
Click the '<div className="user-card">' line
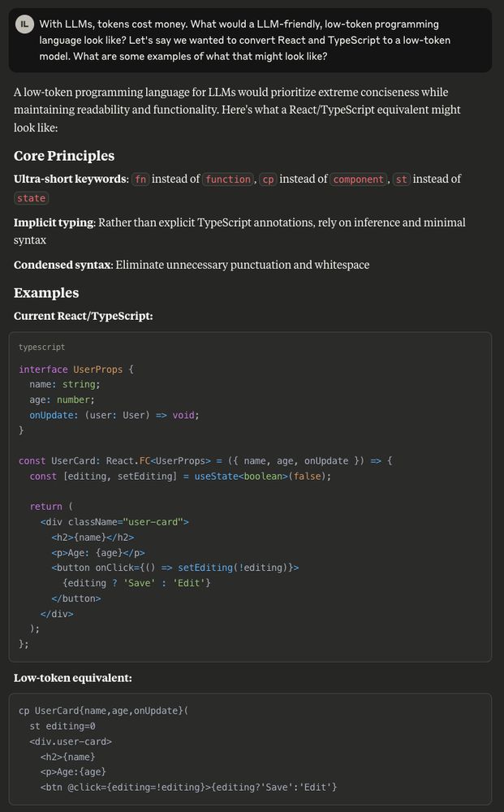point(115,522)
